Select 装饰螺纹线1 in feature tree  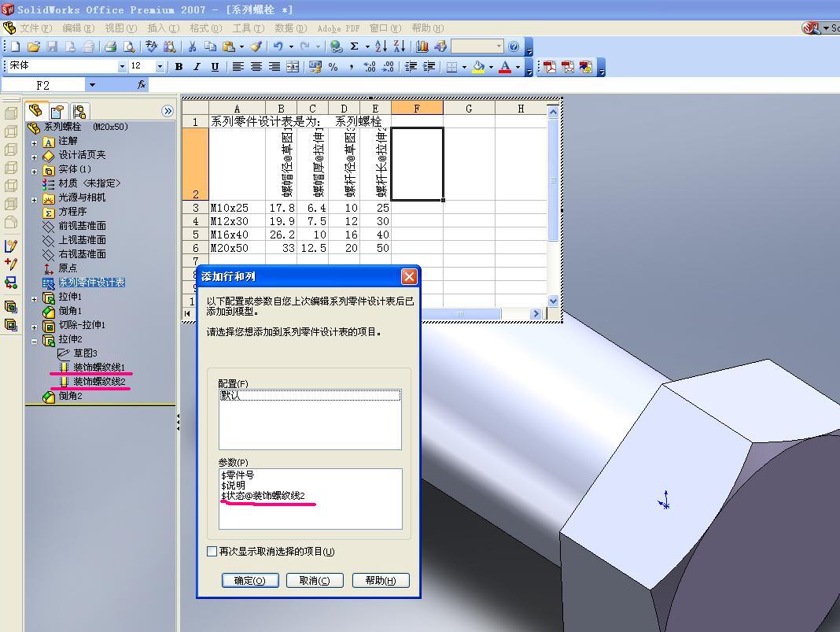click(x=99, y=368)
